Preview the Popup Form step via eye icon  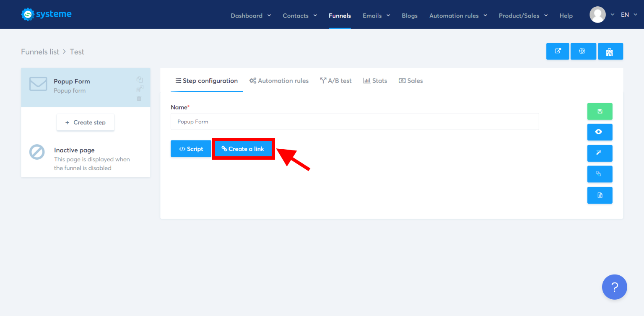[600, 132]
